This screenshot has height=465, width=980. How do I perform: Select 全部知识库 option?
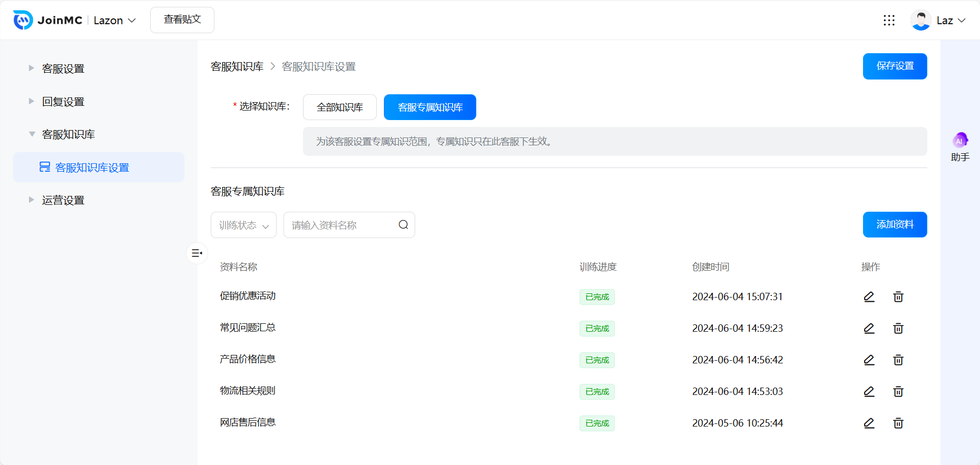(x=339, y=107)
